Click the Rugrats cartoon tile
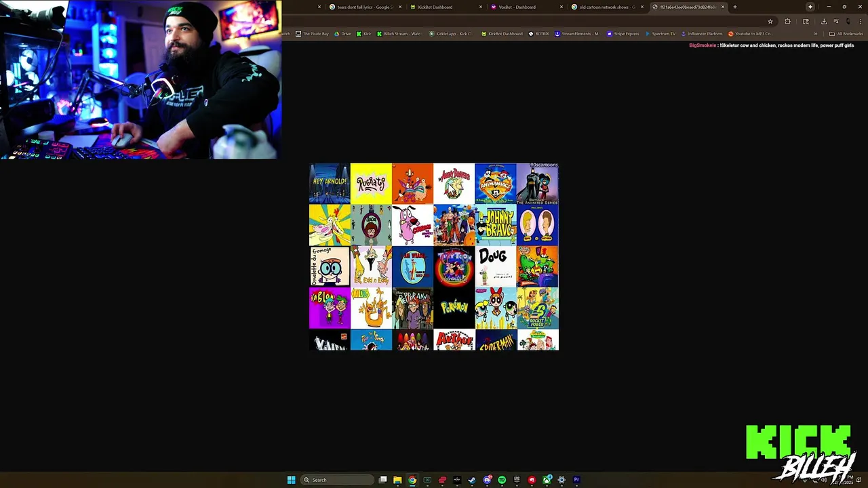Viewport: 868px width, 488px height. point(371,183)
